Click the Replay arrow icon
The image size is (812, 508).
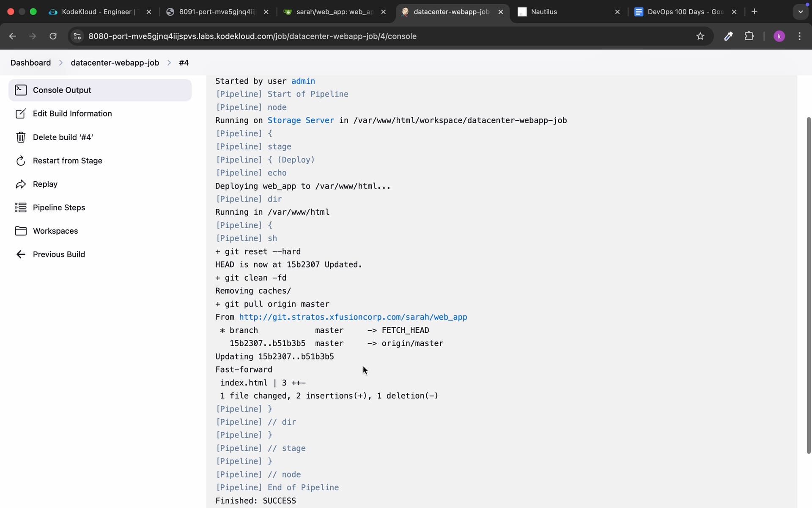pyautogui.click(x=21, y=184)
